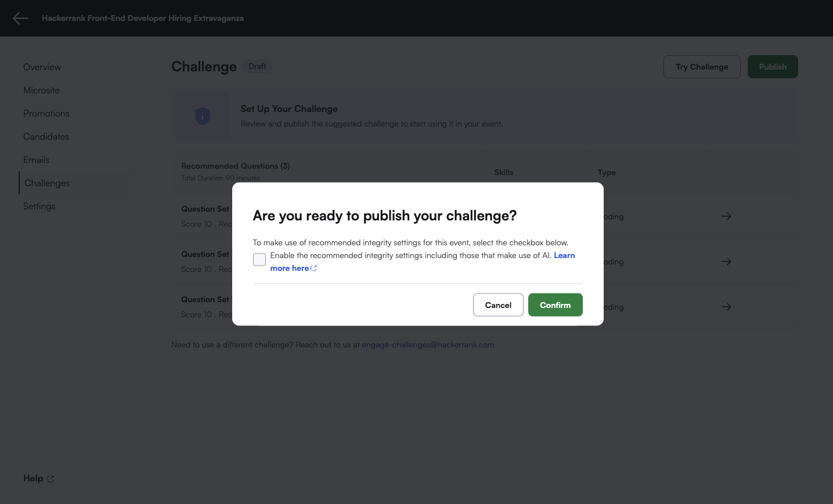
Task: Open the Microsite section
Action: (x=41, y=90)
